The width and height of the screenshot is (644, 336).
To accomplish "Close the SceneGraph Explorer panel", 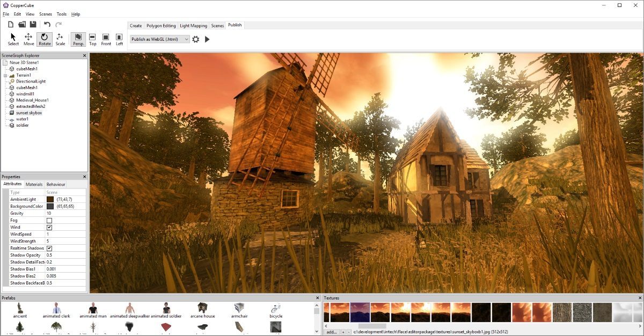I will pyautogui.click(x=84, y=55).
